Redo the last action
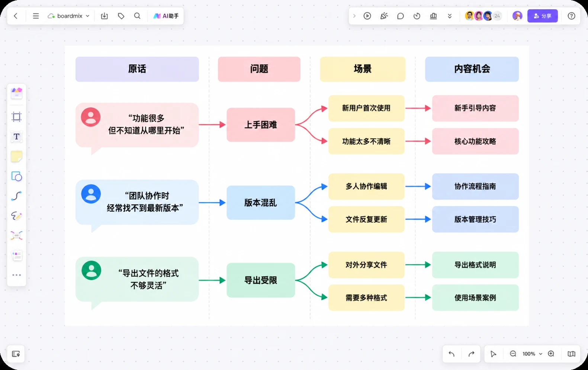 point(471,354)
